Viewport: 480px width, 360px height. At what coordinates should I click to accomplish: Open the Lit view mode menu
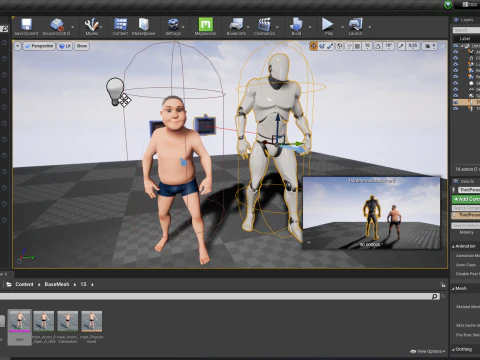[x=65, y=46]
